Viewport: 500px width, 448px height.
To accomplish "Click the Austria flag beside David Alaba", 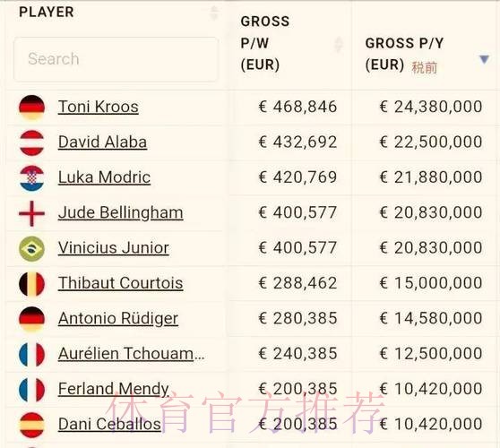I will pos(31,142).
